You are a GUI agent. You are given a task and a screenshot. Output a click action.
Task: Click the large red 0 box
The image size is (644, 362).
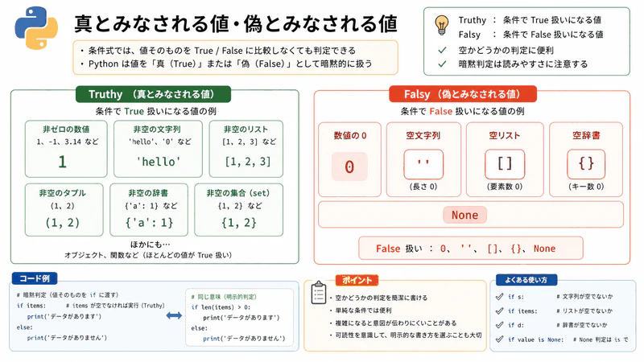click(349, 167)
